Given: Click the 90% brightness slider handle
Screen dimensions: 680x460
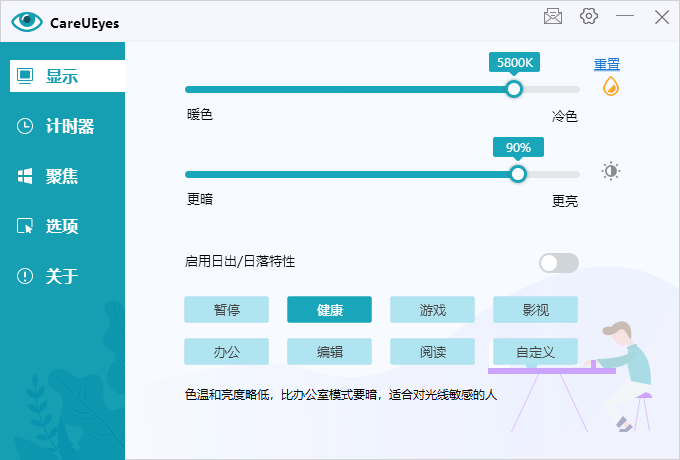Looking at the screenshot, I should [x=518, y=173].
